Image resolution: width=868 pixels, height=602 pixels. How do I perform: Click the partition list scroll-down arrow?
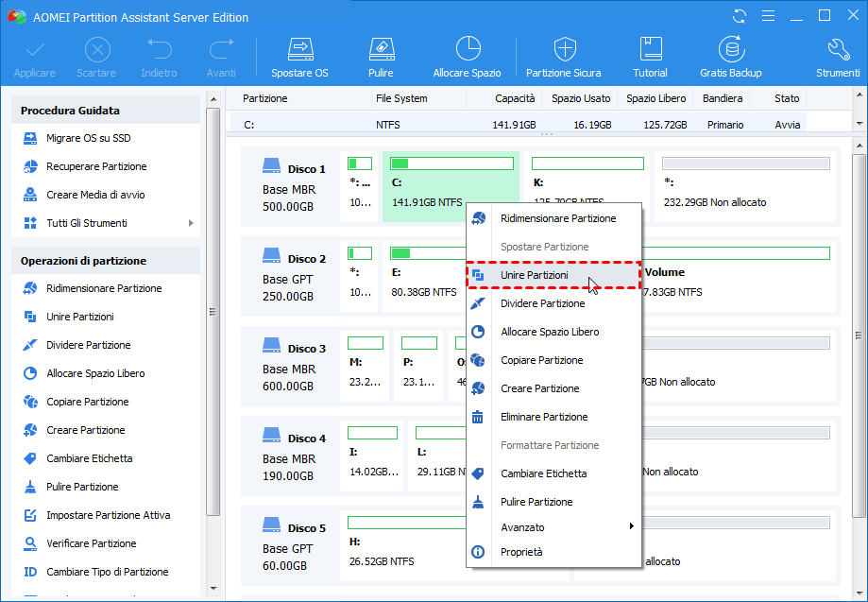[x=859, y=124]
